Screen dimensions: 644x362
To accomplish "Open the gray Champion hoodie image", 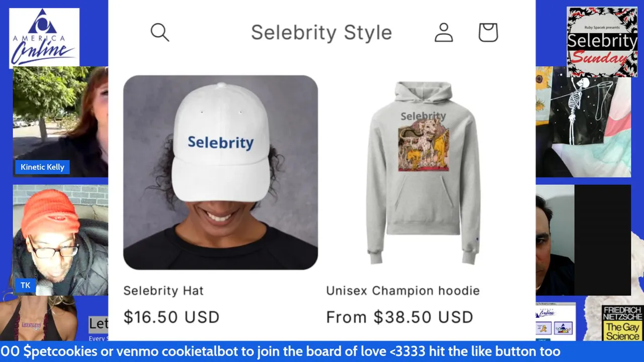I will 423,172.
